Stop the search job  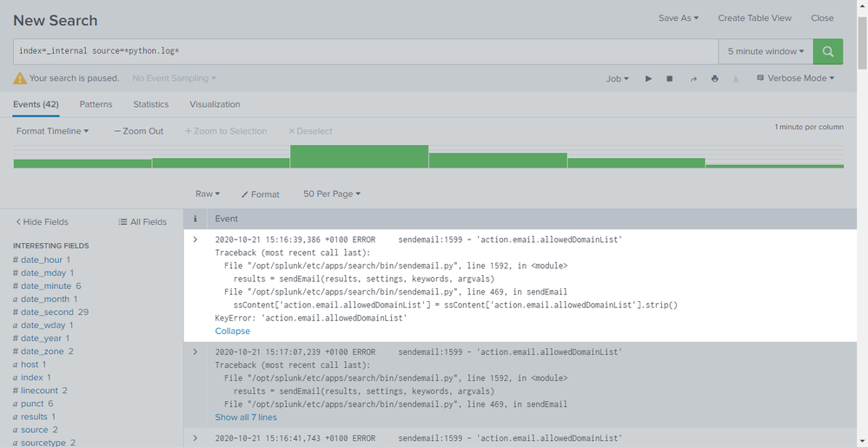tap(670, 79)
